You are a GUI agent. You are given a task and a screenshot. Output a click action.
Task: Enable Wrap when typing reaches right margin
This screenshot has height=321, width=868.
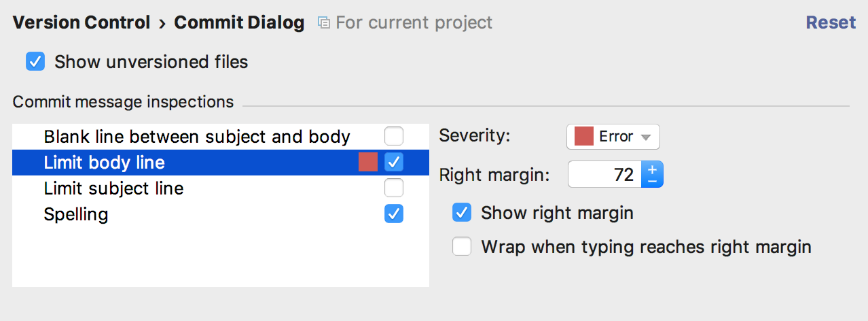(462, 246)
